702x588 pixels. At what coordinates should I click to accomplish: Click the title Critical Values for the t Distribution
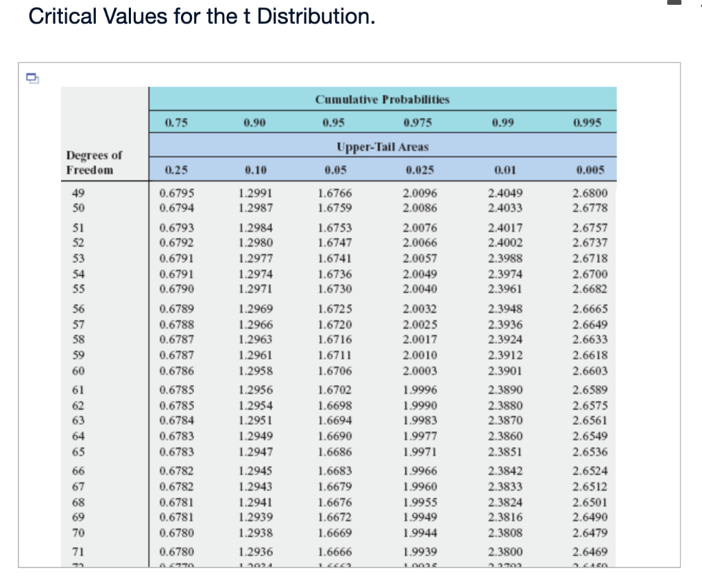pos(200,16)
